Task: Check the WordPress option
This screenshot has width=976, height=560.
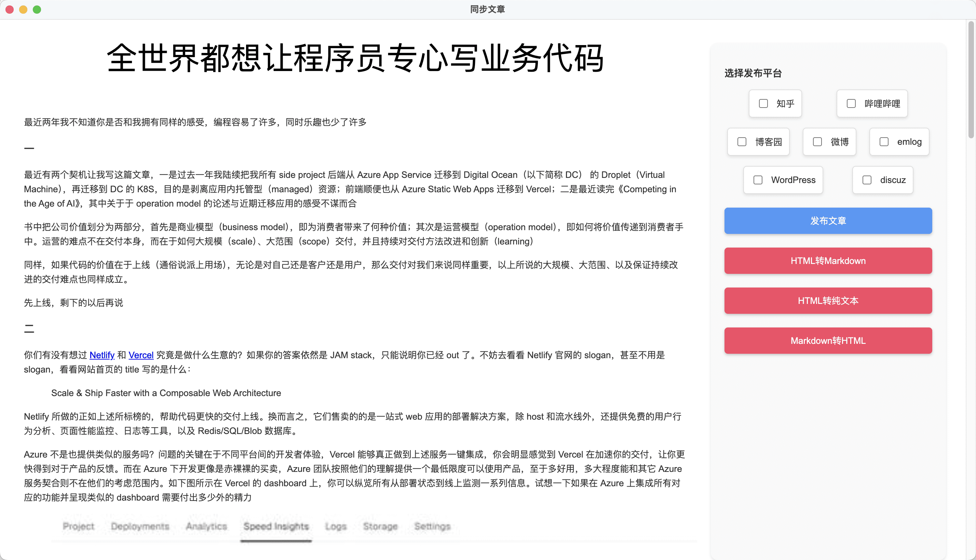Action: (757, 180)
